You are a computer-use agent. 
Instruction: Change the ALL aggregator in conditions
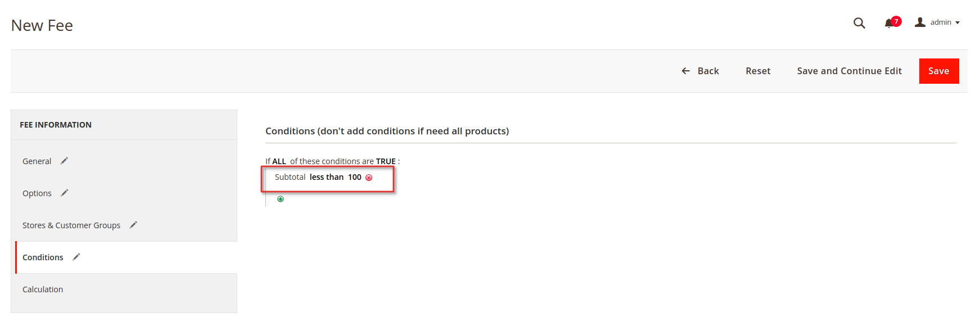point(279,161)
